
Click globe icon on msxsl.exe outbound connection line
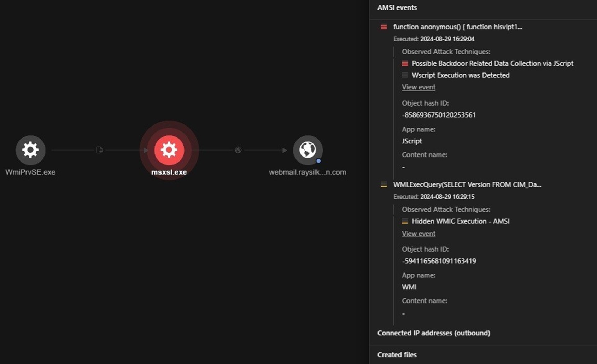238,150
